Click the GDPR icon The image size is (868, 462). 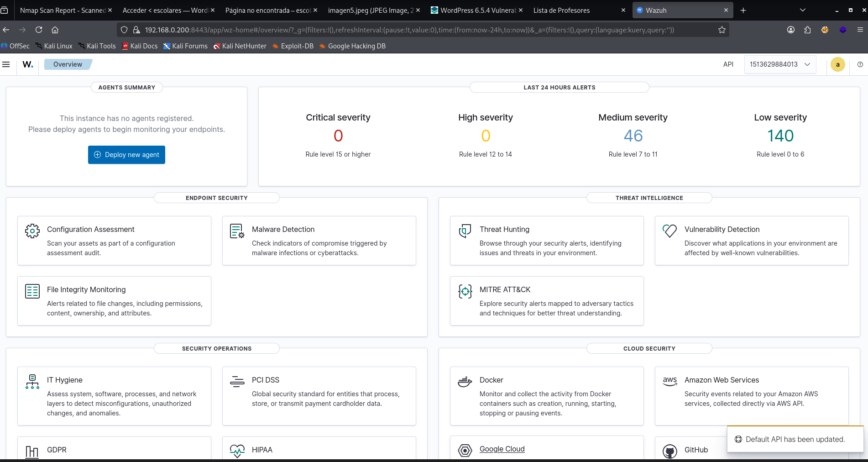point(32,451)
